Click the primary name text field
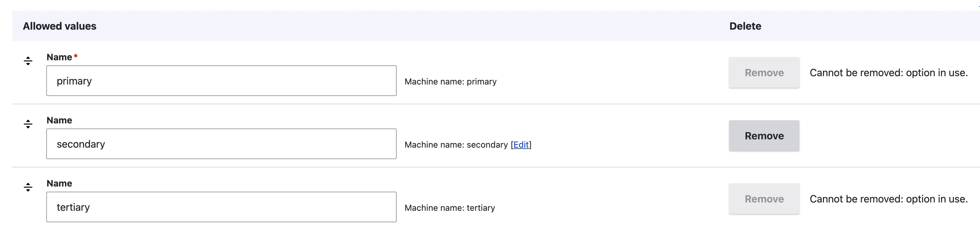The height and width of the screenshot is (228, 980). point(221,81)
